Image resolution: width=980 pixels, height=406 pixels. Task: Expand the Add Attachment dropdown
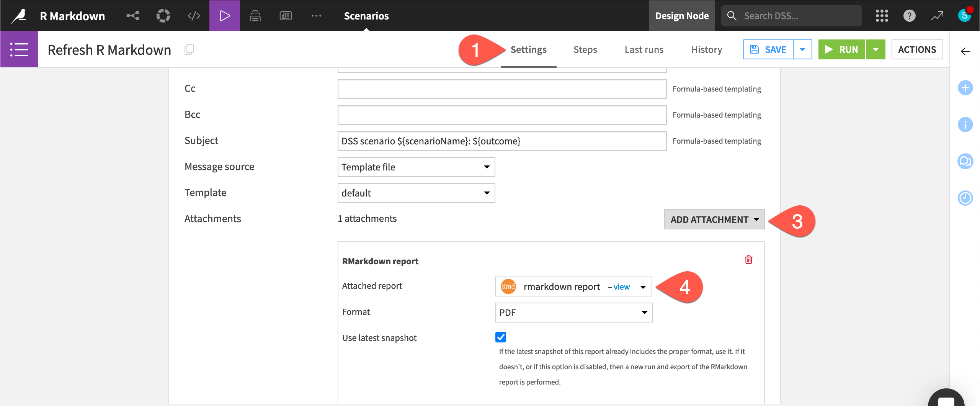coord(714,219)
